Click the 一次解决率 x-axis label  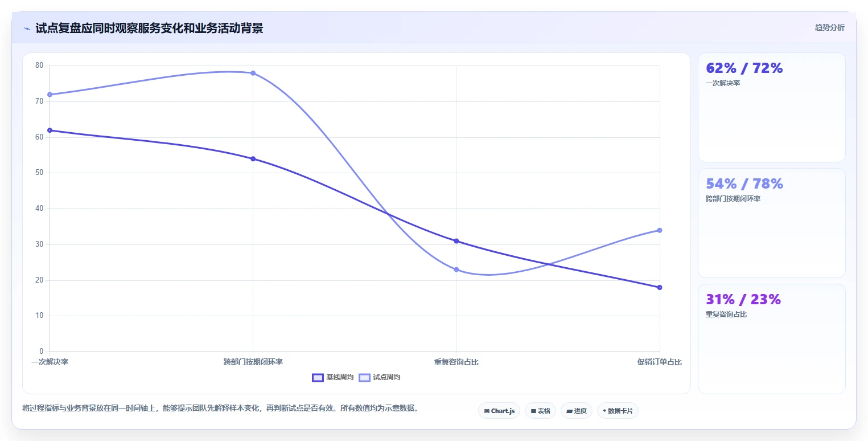click(50, 362)
